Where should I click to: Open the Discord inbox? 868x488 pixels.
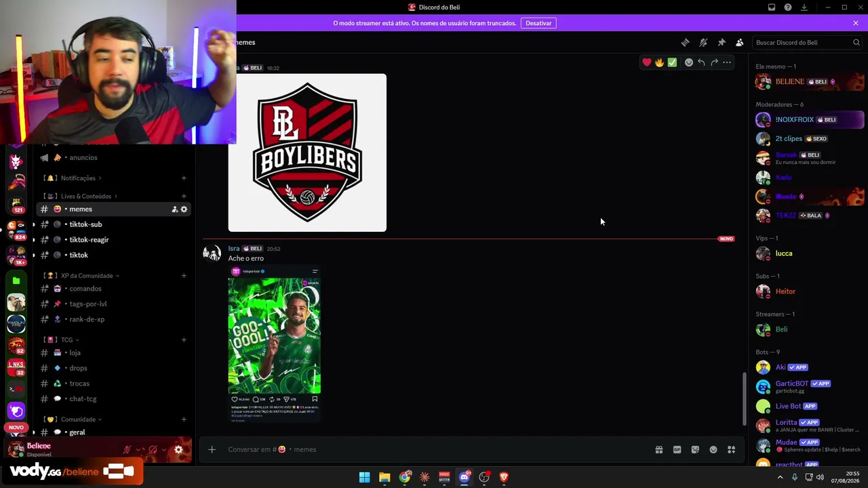pos(772,7)
